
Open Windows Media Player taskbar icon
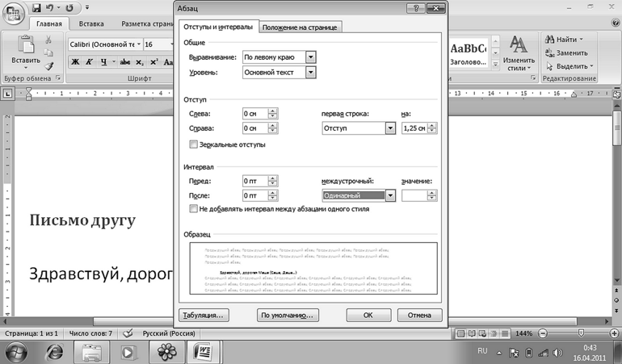pos(128,352)
